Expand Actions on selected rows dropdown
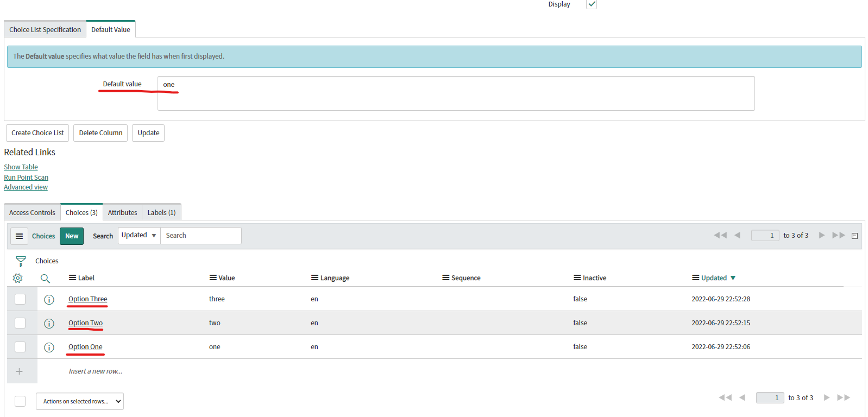The height and width of the screenshot is (417, 868). click(x=80, y=401)
